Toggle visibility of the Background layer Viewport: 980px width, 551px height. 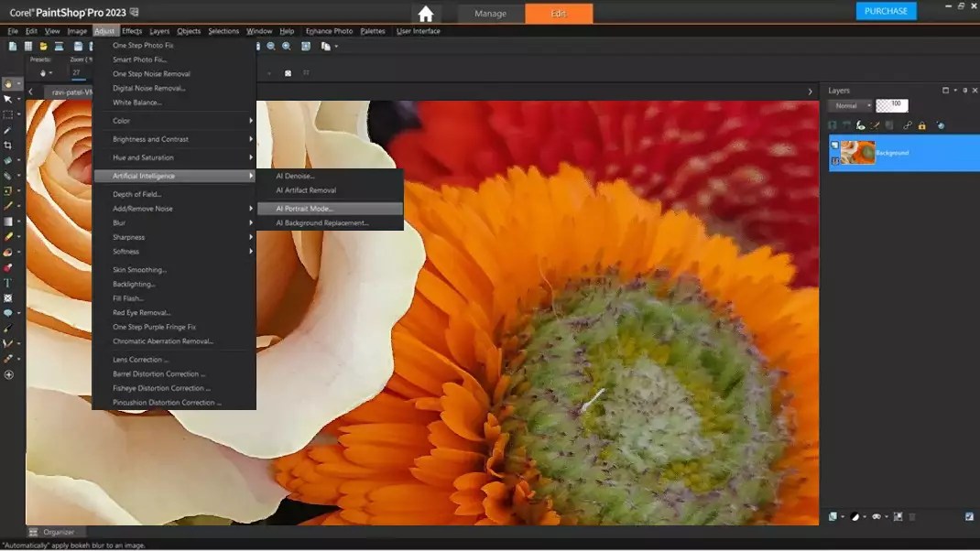[x=834, y=145]
